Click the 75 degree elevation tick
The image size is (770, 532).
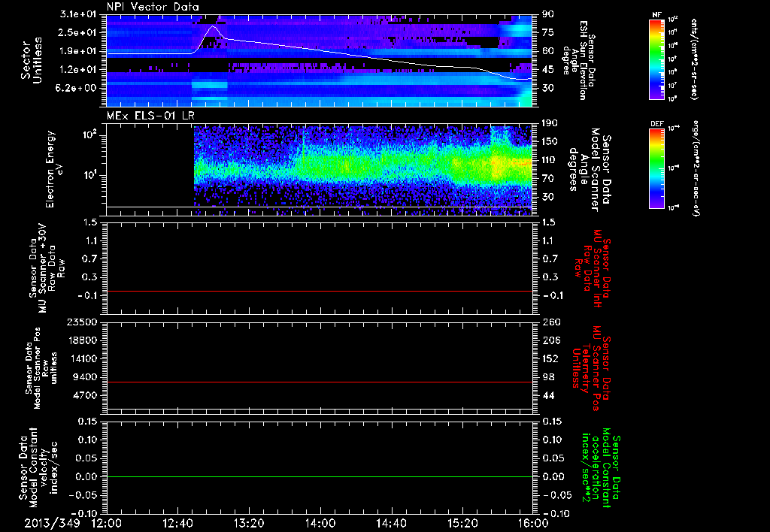(x=547, y=32)
